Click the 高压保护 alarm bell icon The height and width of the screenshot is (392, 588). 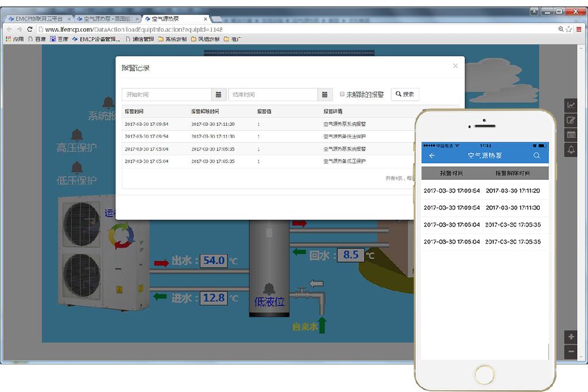(77, 135)
